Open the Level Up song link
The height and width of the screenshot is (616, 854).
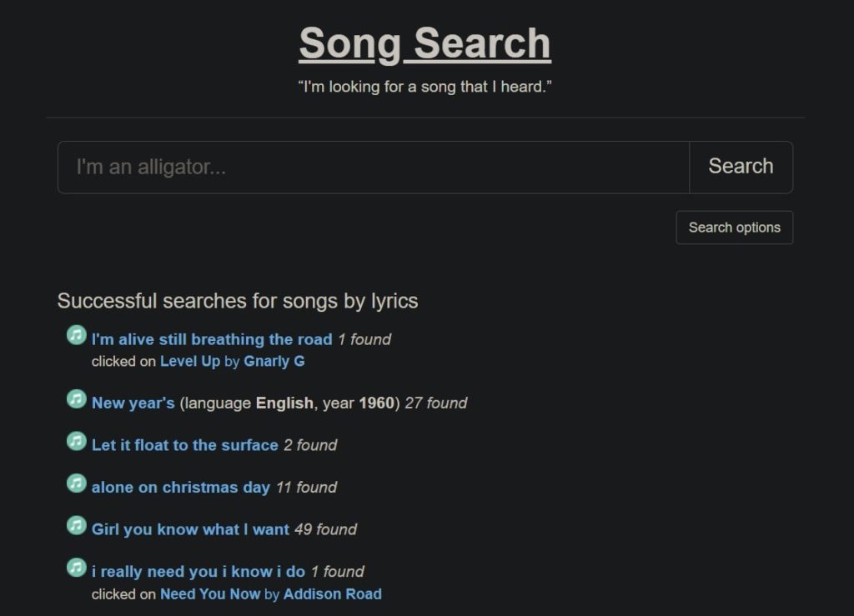click(x=189, y=362)
